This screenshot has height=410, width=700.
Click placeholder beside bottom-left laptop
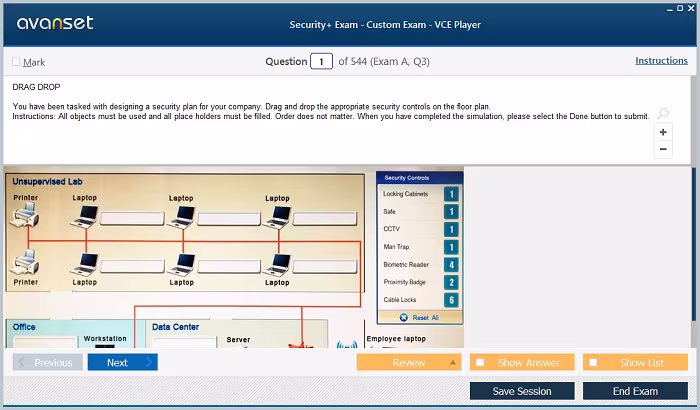[x=132, y=266]
